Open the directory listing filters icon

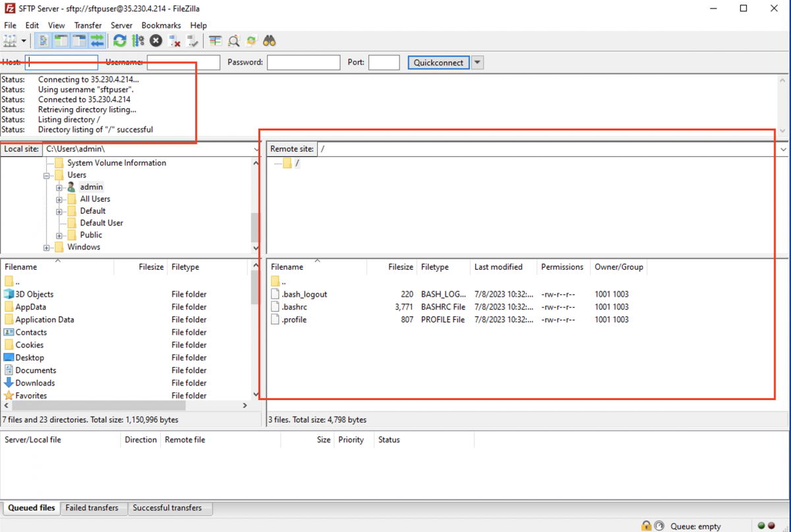[x=215, y=41]
